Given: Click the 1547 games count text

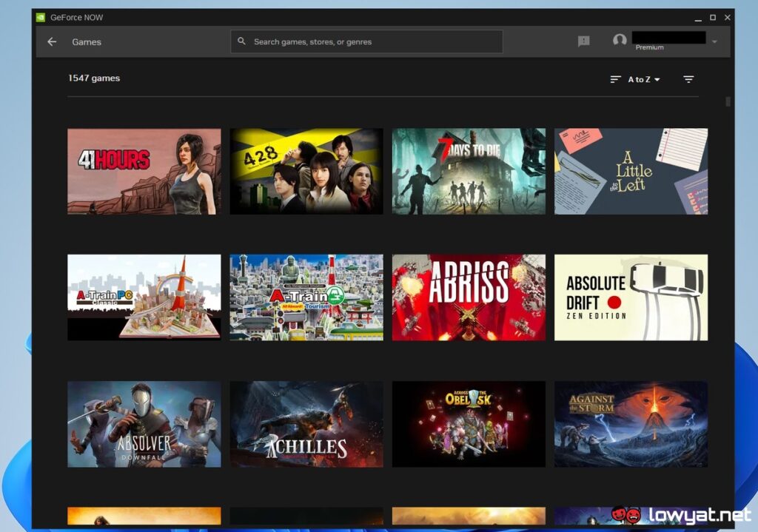Looking at the screenshot, I should [94, 78].
